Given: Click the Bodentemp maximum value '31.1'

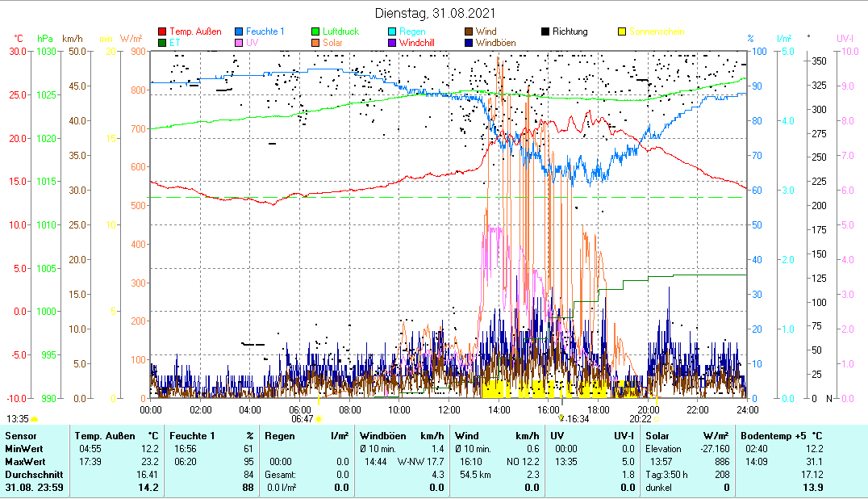Looking at the screenshot, I should [x=814, y=461].
